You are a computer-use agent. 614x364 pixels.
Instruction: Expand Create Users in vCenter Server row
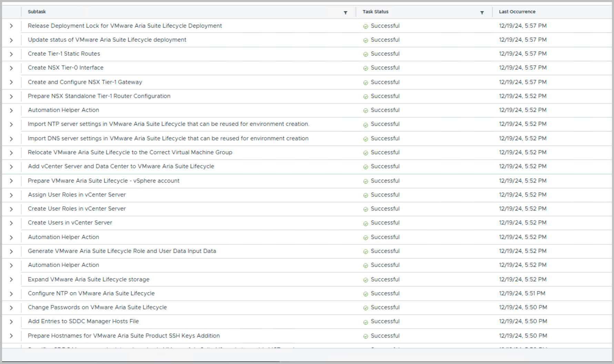click(x=11, y=223)
